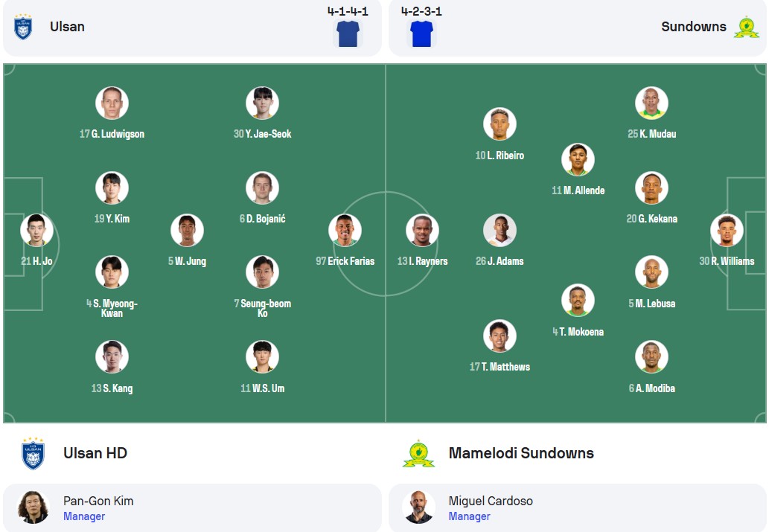Click I. Rayners player avatar
The height and width of the screenshot is (532, 769).
(422, 230)
